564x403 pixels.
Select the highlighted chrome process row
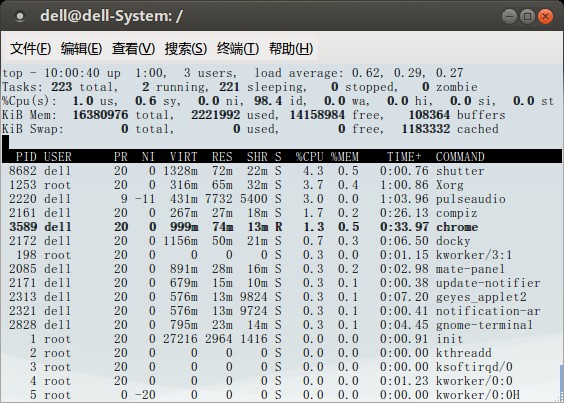282,227
